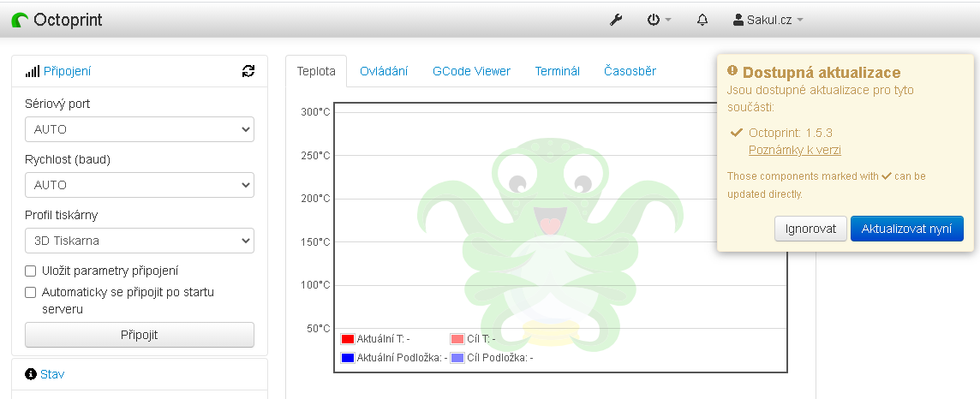This screenshot has height=399, width=980.
Task: Click the user silhouette icon near Sakul.cz
Action: [738, 20]
